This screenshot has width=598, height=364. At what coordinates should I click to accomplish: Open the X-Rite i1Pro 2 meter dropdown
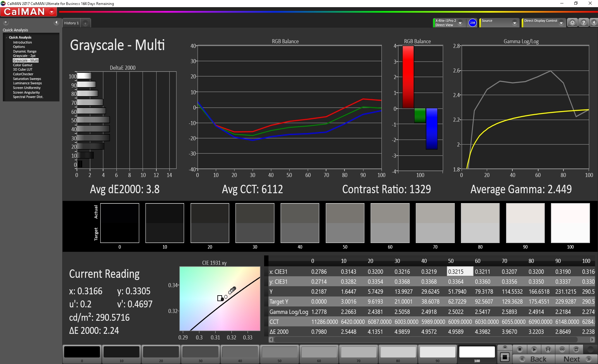pyautogui.click(x=460, y=23)
